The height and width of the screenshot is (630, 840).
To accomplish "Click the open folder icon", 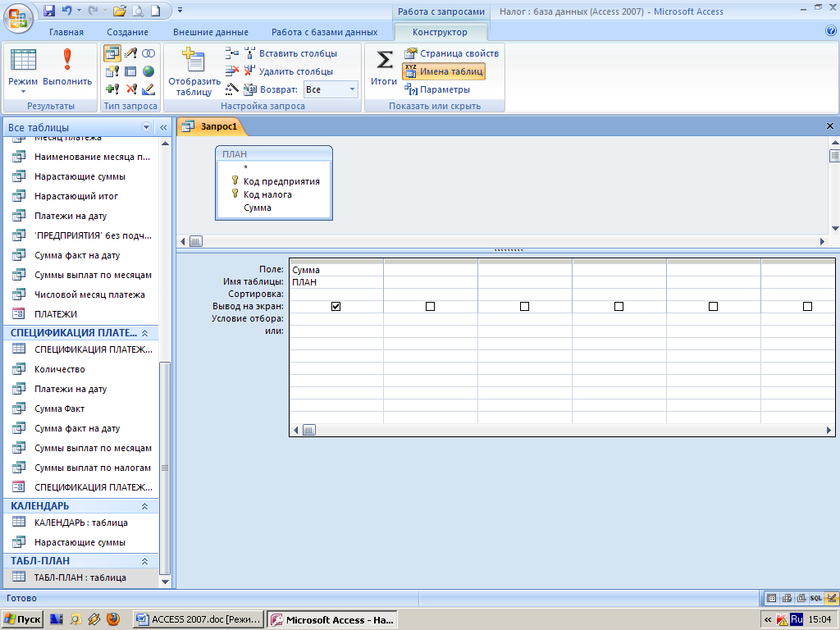I will point(120,10).
